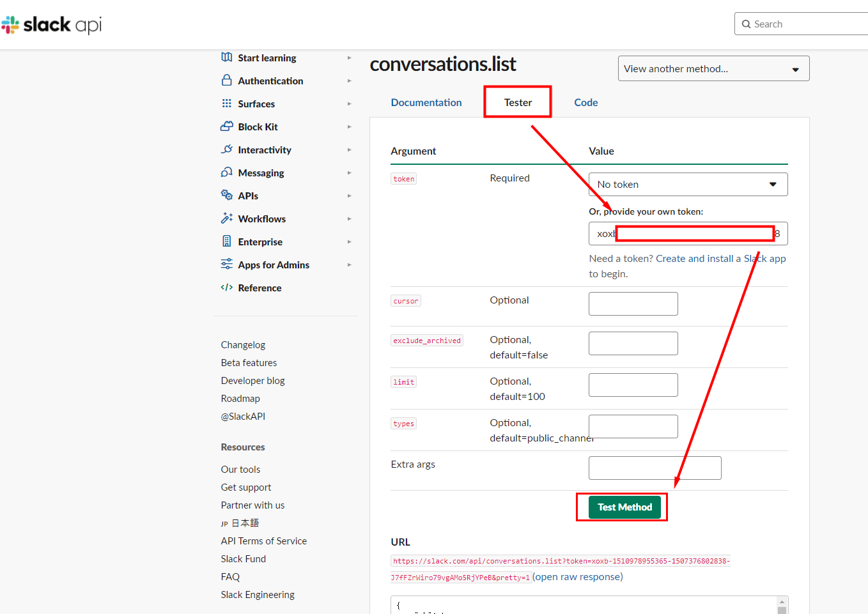Viewport: 868px width, 614px height.
Task: Open the Workflows menu item
Action: pyautogui.click(x=261, y=219)
